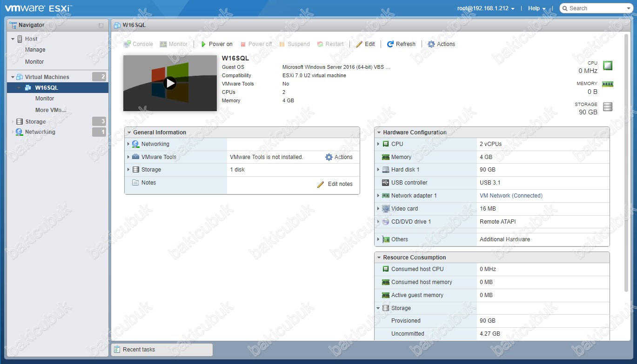Expand the Network adapter 1 row
The width and height of the screenshot is (637, 364).
[x=378, y=196]
